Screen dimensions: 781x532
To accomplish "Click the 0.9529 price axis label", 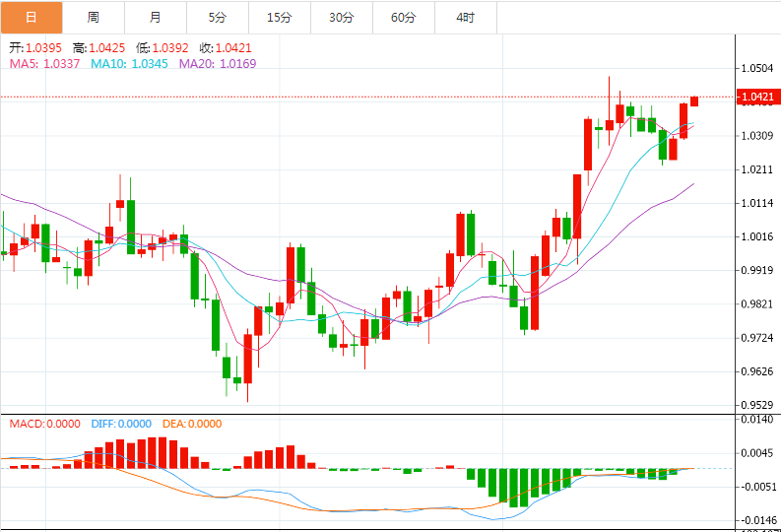I will tap(757, 405).
